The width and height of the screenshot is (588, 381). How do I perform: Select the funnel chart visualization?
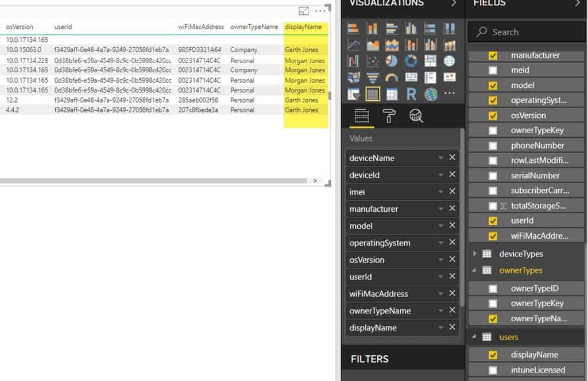click(372, 77)
